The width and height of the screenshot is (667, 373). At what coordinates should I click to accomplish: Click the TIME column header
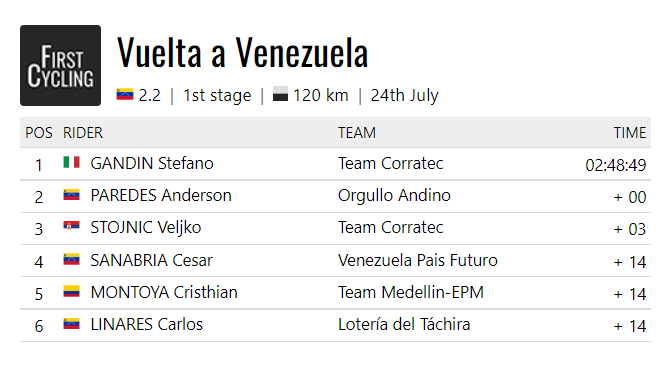coord(630,133)
